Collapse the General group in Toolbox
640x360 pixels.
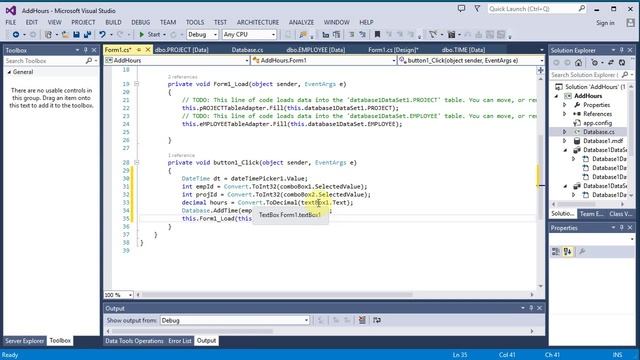point(9,72)
